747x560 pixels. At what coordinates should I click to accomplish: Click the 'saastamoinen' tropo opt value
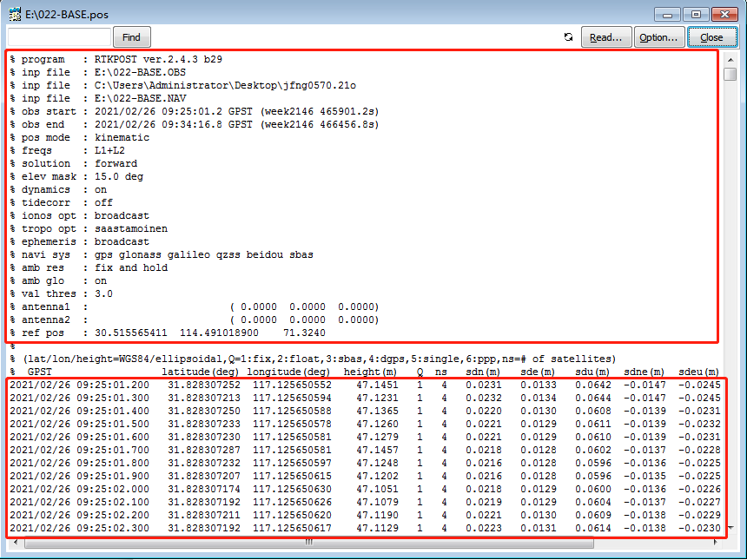(x=131, y=229)
